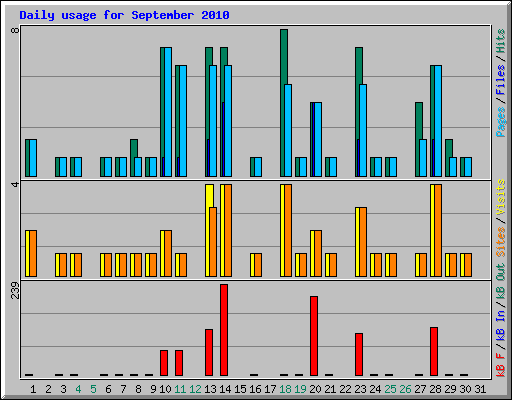
Task: Select day "3" on the x-axis
Action: 63,389
